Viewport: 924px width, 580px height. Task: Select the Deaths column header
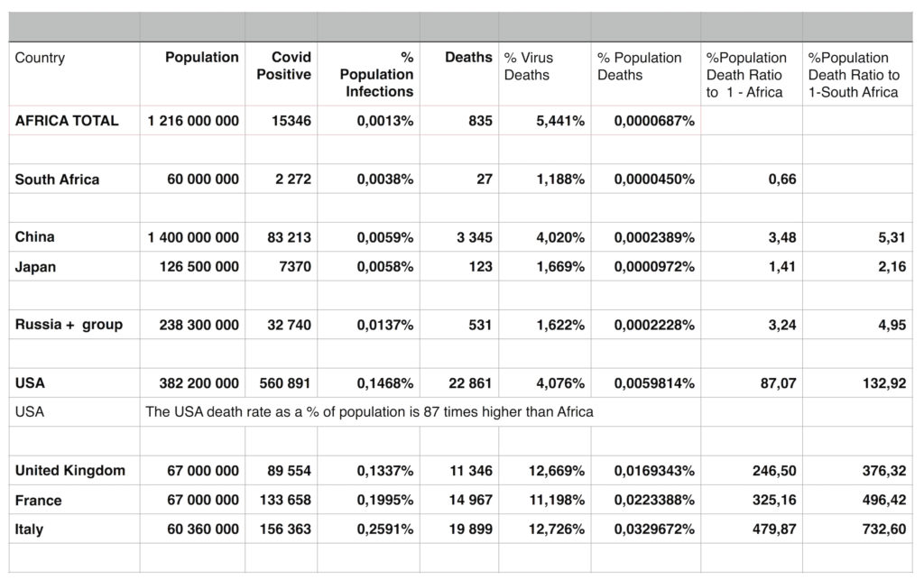(x=459, y=74)
